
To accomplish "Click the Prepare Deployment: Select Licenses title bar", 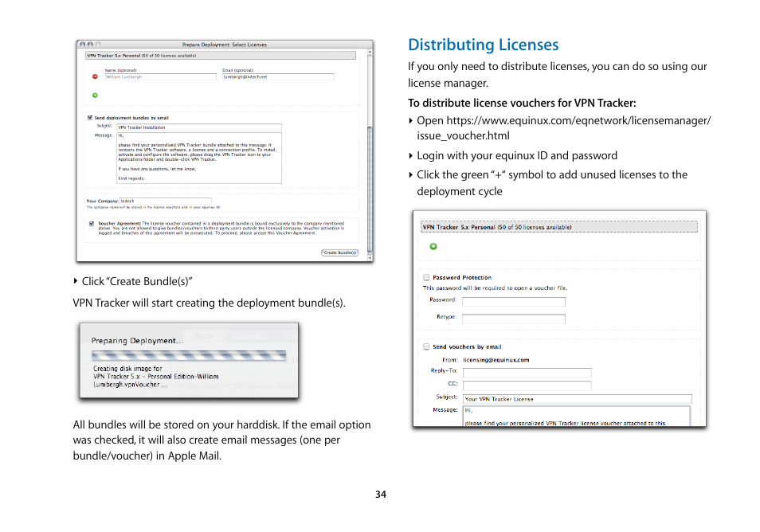I will coord(225,44).
